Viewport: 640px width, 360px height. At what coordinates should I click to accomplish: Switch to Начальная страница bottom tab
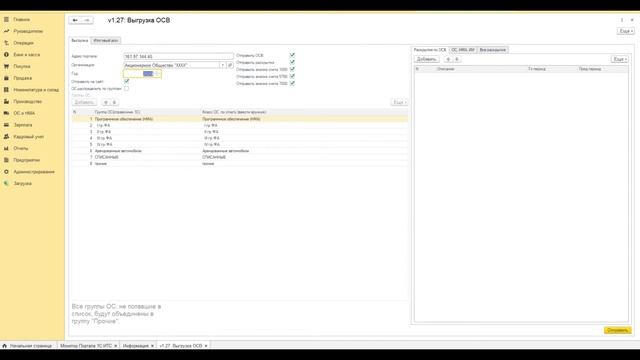click(x=28, y=346)
